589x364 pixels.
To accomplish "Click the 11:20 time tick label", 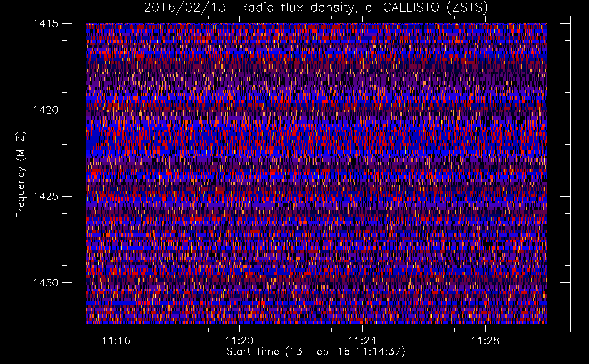I will pyautogui.click(x=239, y=341).
